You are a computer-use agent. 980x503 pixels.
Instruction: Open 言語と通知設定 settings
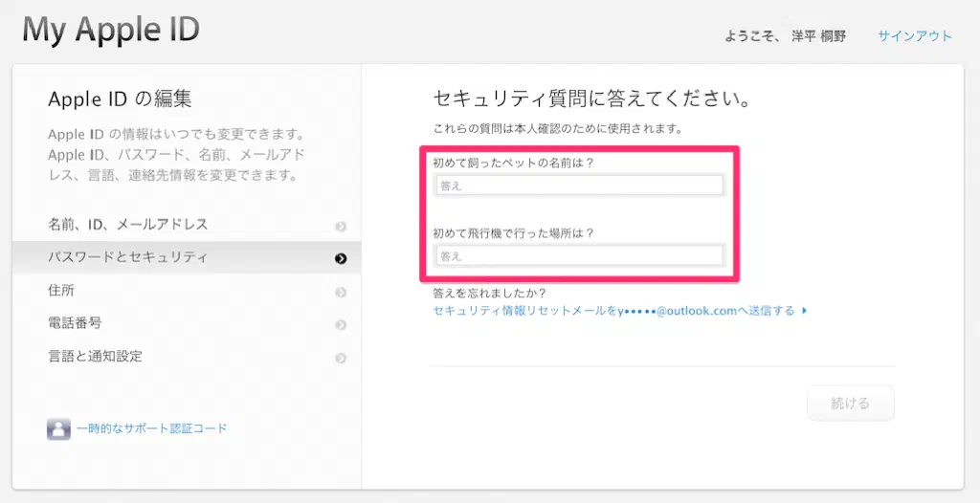click(95, 356)
